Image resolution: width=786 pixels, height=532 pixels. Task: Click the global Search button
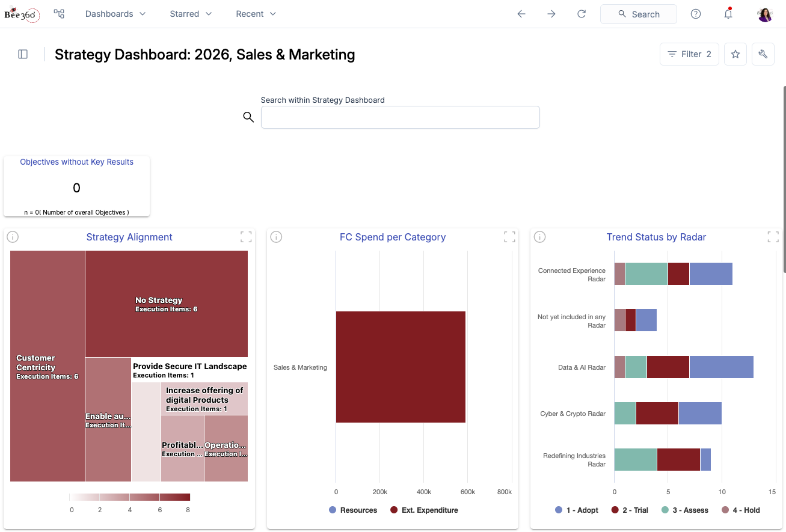(639, 14)
